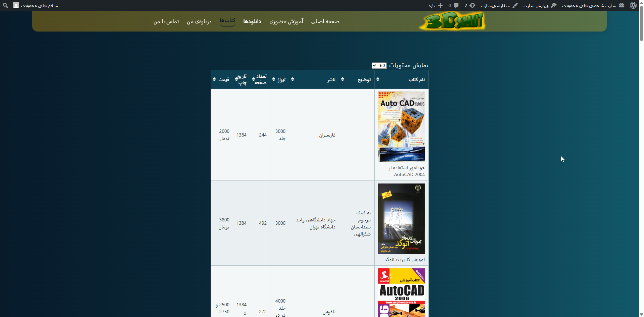Open the comments bubble showing 0

pos(453,5)
